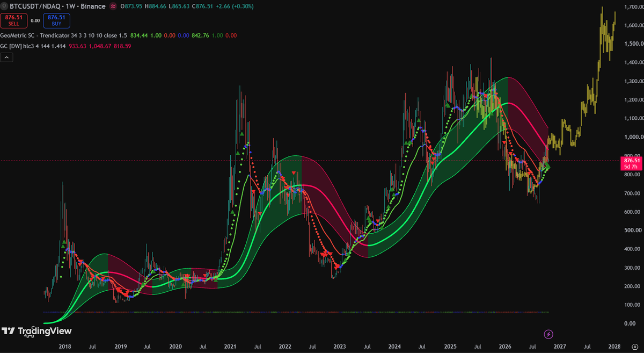Click the 2024 label on the time axis
The height and width of the screenshot is (353, 644).
395,348
